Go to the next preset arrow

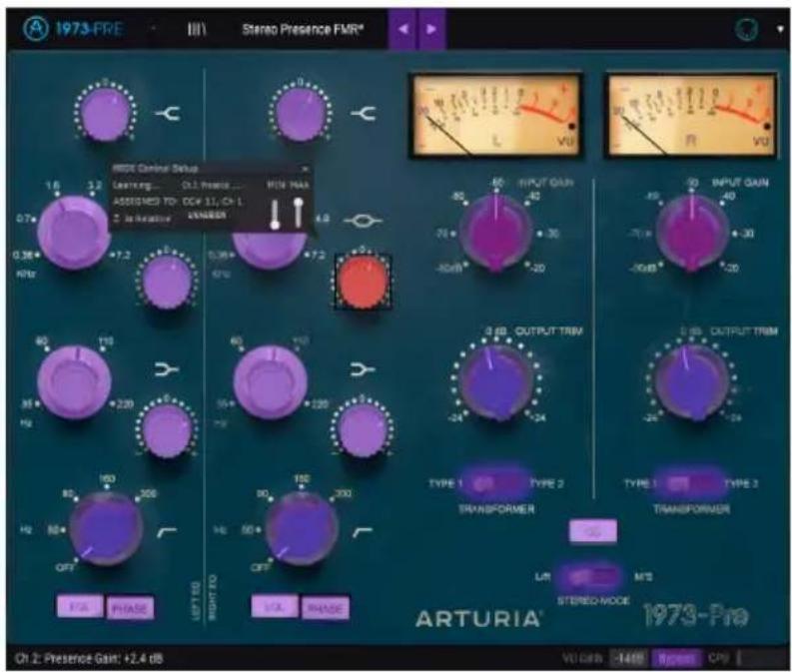(431, 29)
